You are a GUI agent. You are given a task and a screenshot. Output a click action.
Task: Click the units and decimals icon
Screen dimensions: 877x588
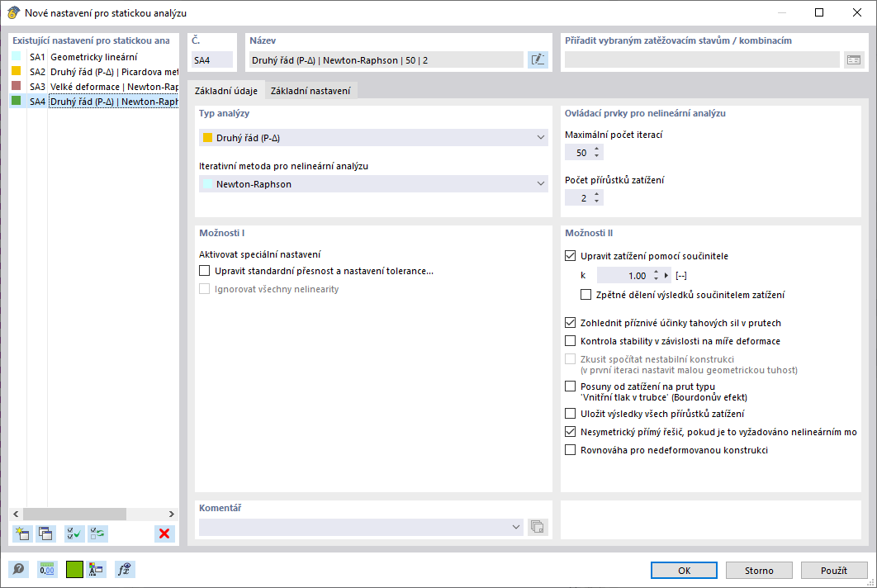tap(47, 569)
